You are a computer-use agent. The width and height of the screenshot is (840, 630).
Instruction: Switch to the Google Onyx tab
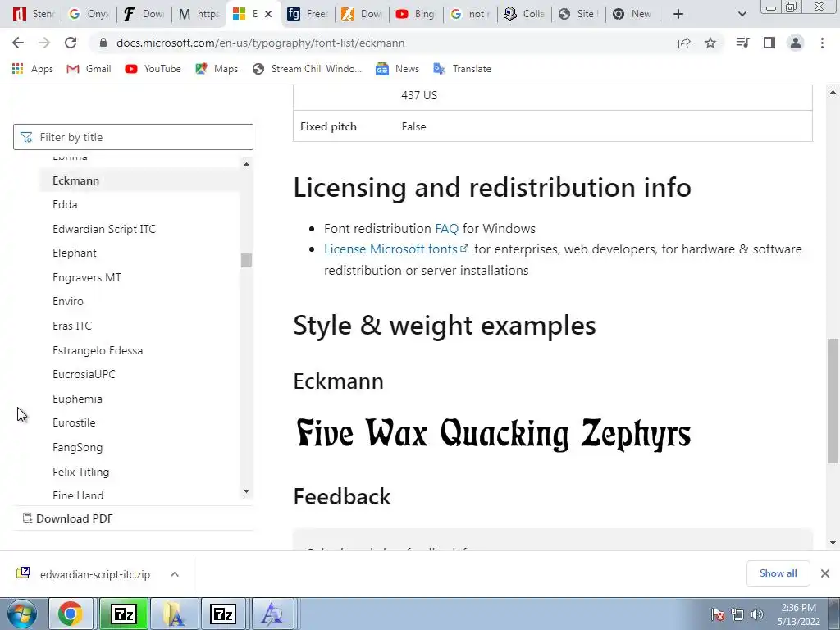[89, 14]
